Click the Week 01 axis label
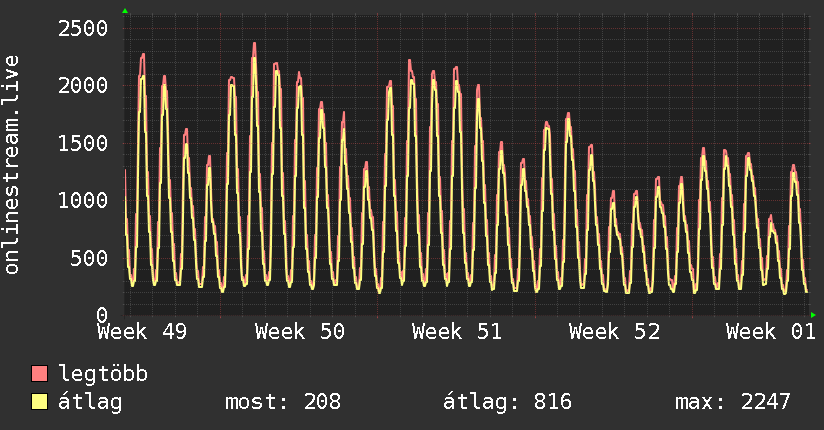Viewport: 824px width, 430px height. point(771,332)
